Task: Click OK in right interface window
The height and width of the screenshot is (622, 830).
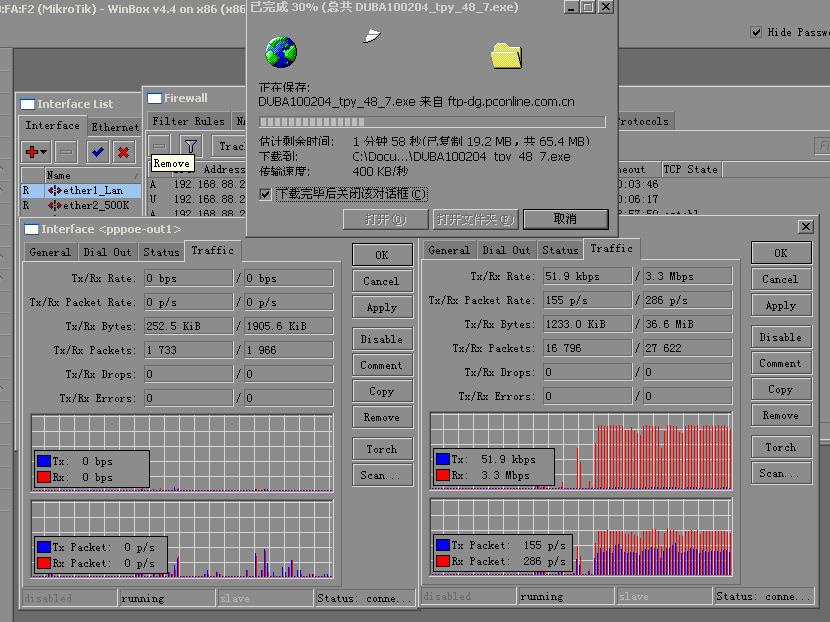Action: [781, 253]
